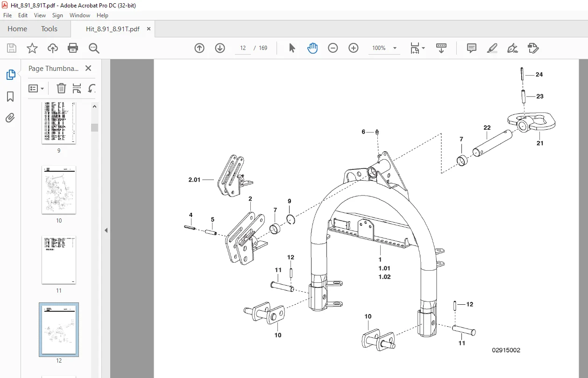Open thumbnail options dropdown menu
588x378 pixels.
tap(36, 88)
